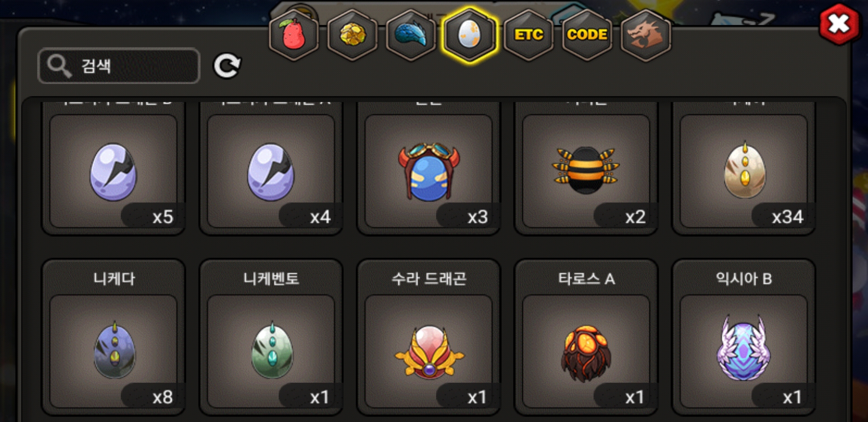
Task: Click the 검색 search field
Action: coord(119,66)
